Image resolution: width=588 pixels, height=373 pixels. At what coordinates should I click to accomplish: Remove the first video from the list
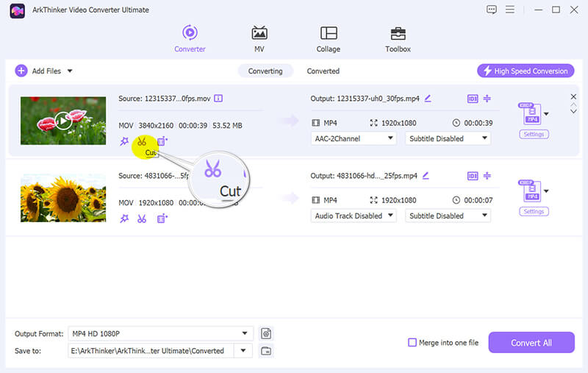coord(573,97)
